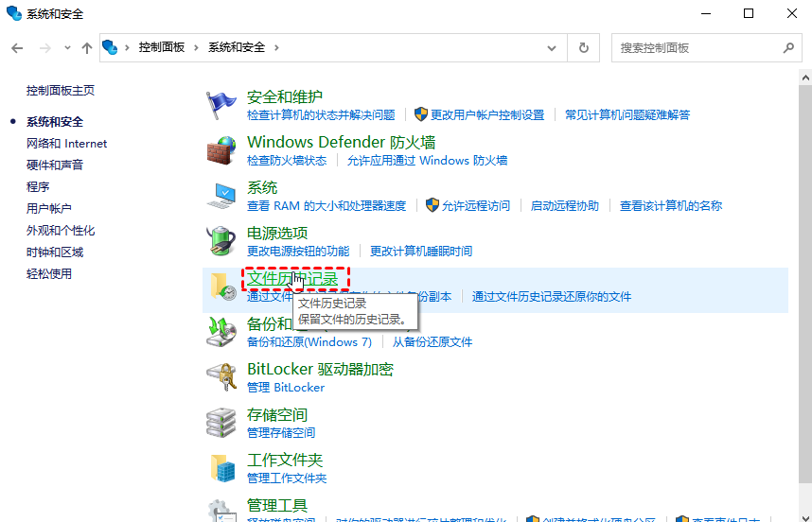Image resolution: width=812 pixels, height=522 pixels.
Task: Click the 系统 computer monitor icon
Action: [x=221, y=195]
